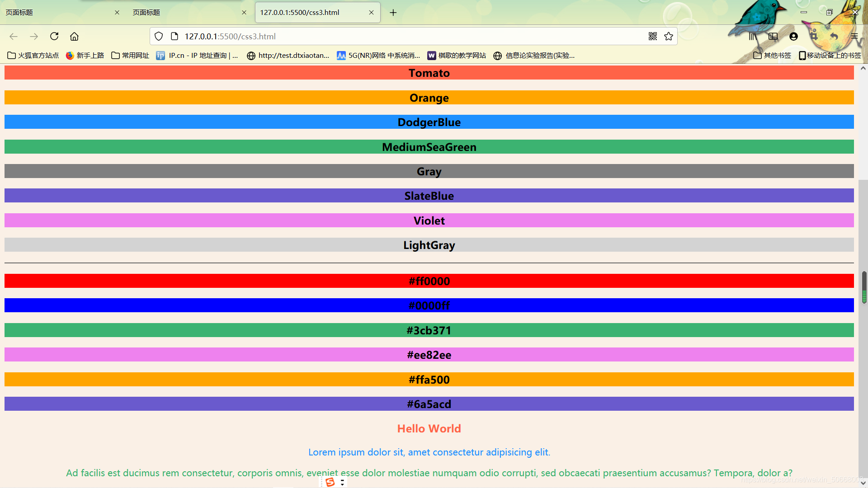Reload the current page
This screenshot has width=868, height=488.
click(x=54, y=37)
